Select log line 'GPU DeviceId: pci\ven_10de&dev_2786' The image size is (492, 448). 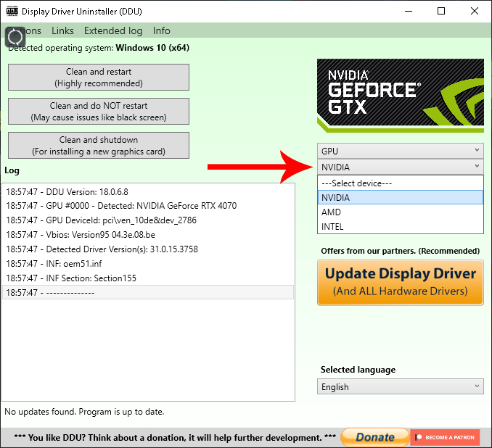(148, 220)
